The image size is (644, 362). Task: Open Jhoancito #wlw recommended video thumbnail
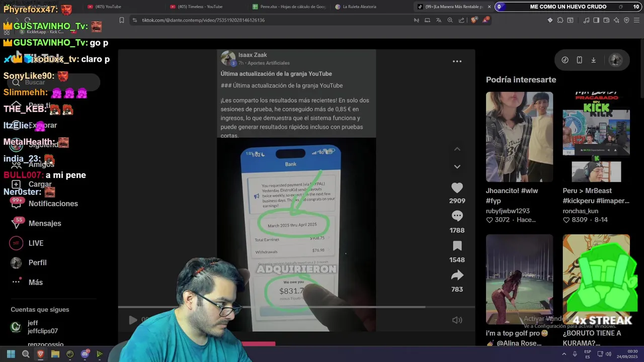pos(519,137)
